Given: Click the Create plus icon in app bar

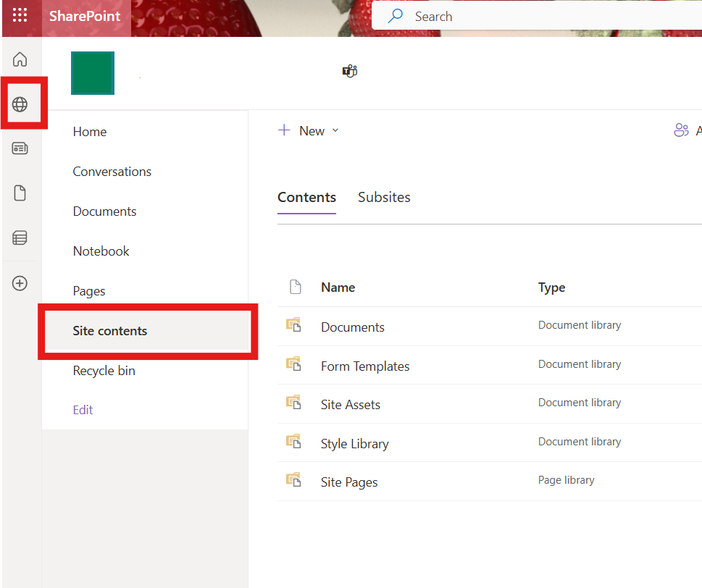Looking at the screenshot, I should (20, 283).
